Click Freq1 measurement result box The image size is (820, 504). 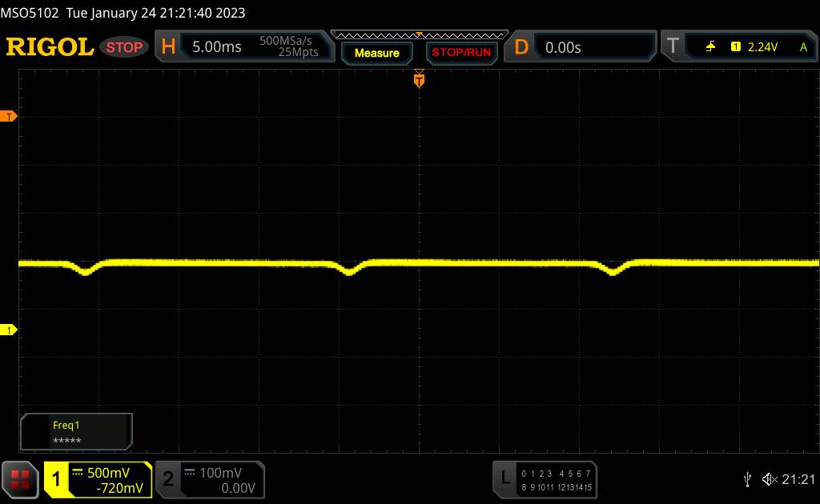click(x=76, y=432)
